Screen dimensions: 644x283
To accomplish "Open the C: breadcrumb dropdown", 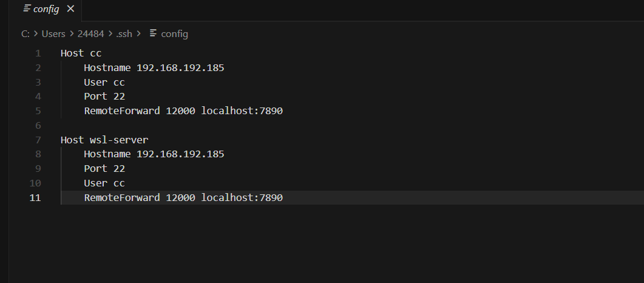I will 25,34.
